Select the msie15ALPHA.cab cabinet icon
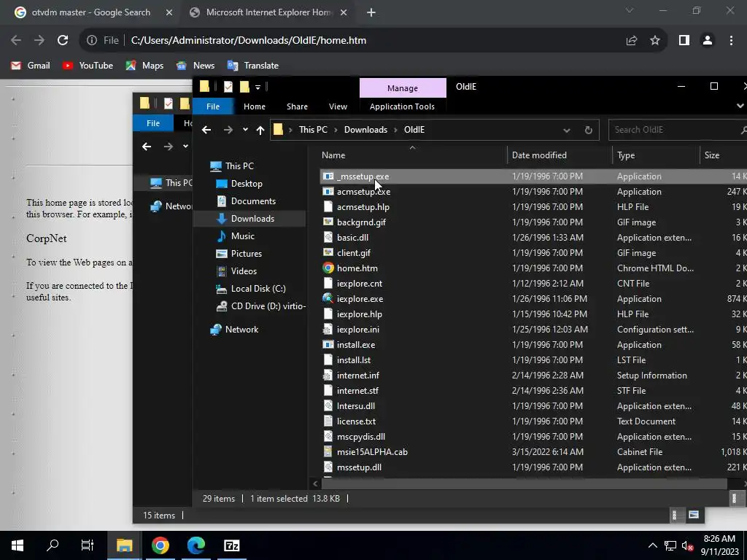 [x=328, y=451]
